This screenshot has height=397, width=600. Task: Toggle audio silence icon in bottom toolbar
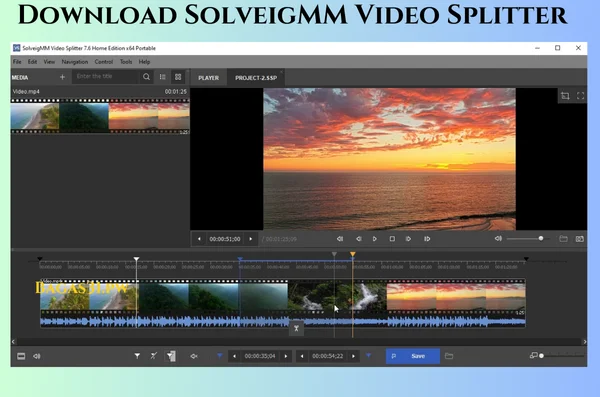(194, 356)
